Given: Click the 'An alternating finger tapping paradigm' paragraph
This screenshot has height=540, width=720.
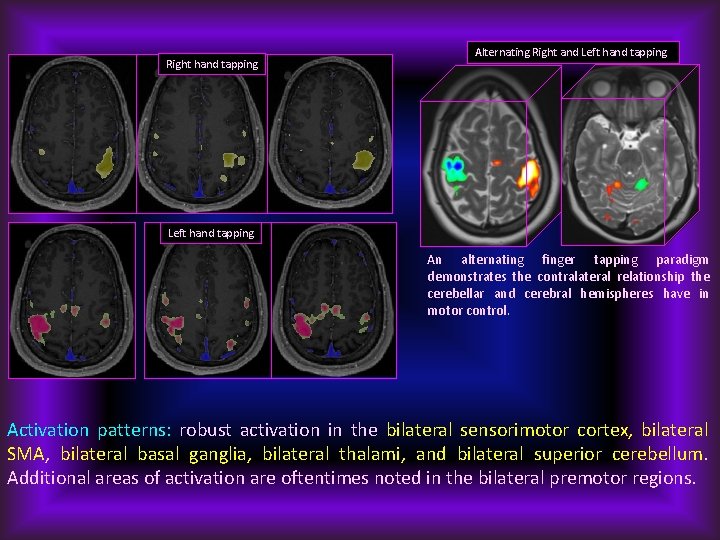Looking at the screenshot, I should pyautogui.click(x=568, y=285).
